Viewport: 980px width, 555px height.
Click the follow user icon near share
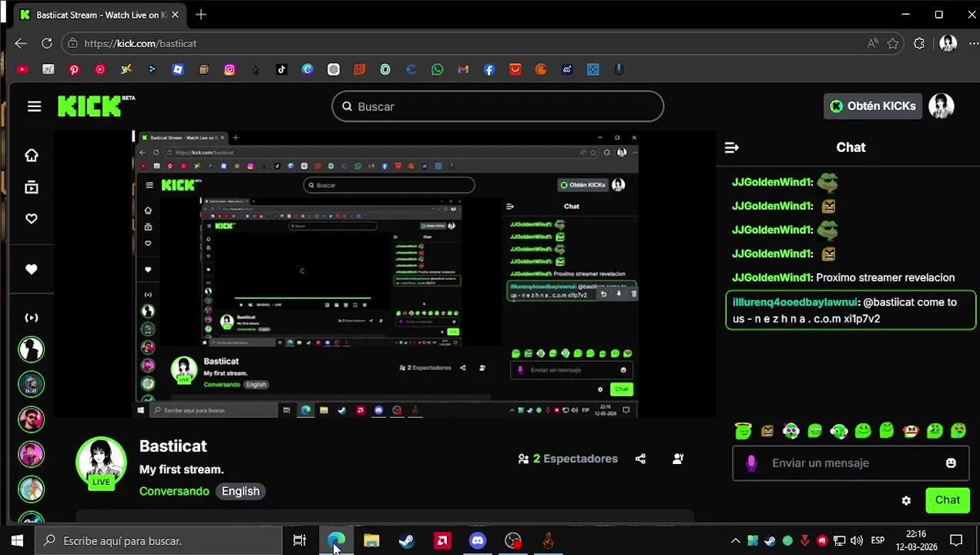click(x=678, y=459)
